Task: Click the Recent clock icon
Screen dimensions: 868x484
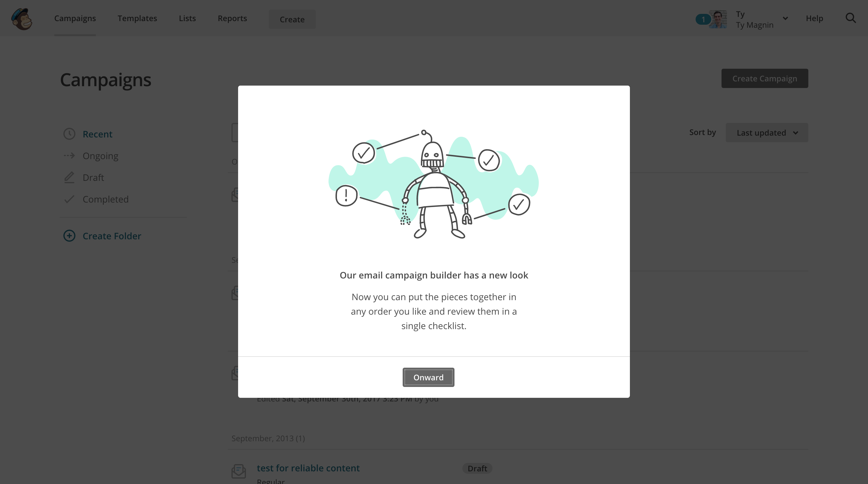Action: (x=69, y=134)
